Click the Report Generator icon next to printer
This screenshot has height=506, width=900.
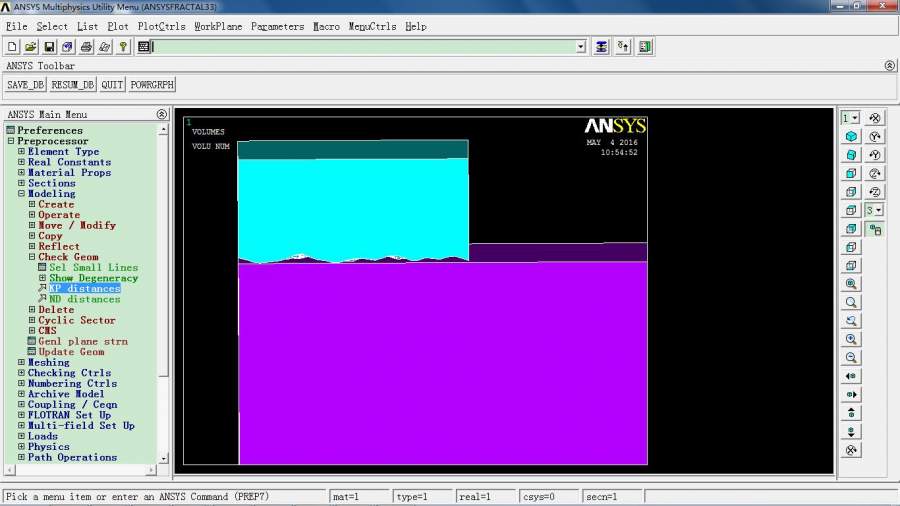point(104,47)
